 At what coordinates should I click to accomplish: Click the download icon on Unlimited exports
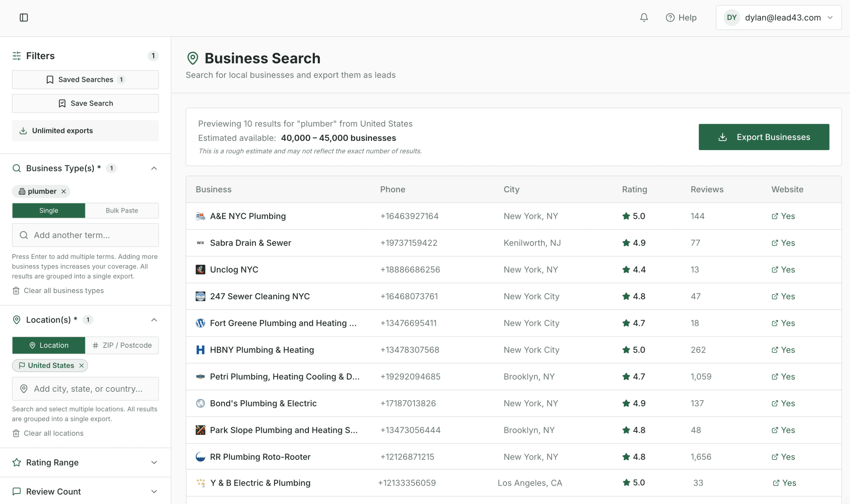[x=23, y=131]
